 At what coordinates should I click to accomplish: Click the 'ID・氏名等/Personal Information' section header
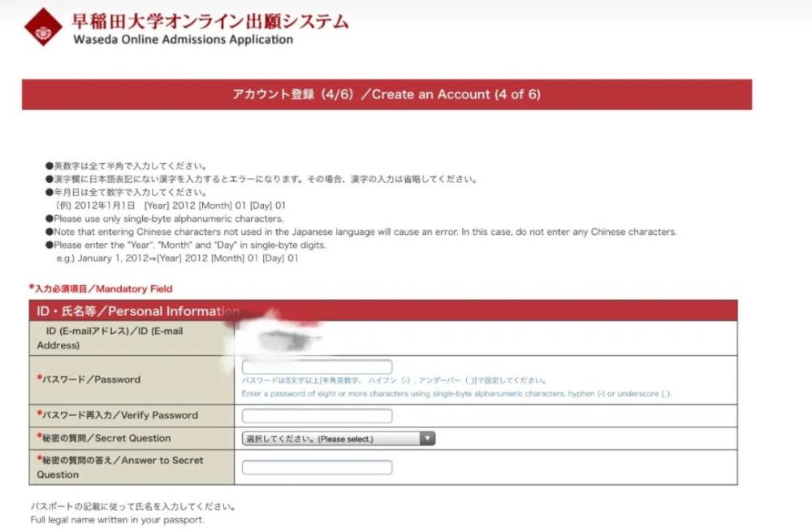click(x=383, y=311)
